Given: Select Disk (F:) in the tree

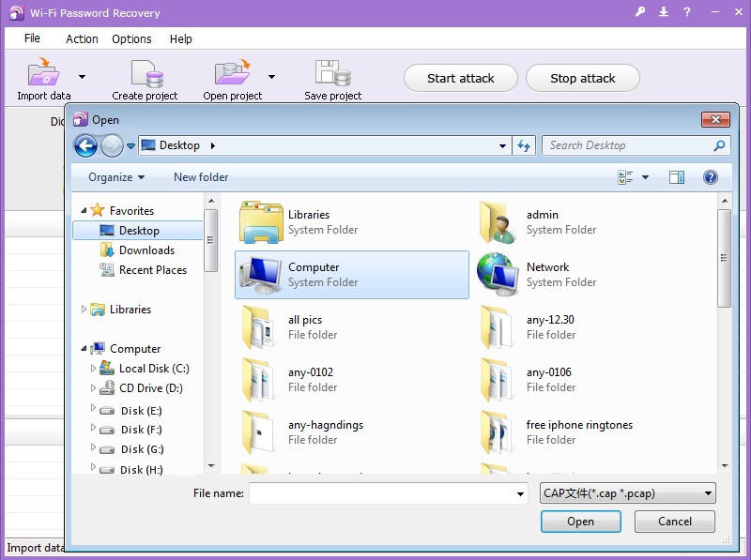Looking at the screenshot, I should click(x=130, y=430).
